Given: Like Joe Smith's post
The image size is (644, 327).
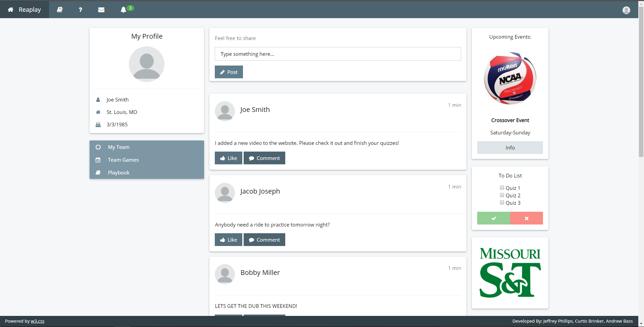Looking at the screenshot, I should (228, 158).
